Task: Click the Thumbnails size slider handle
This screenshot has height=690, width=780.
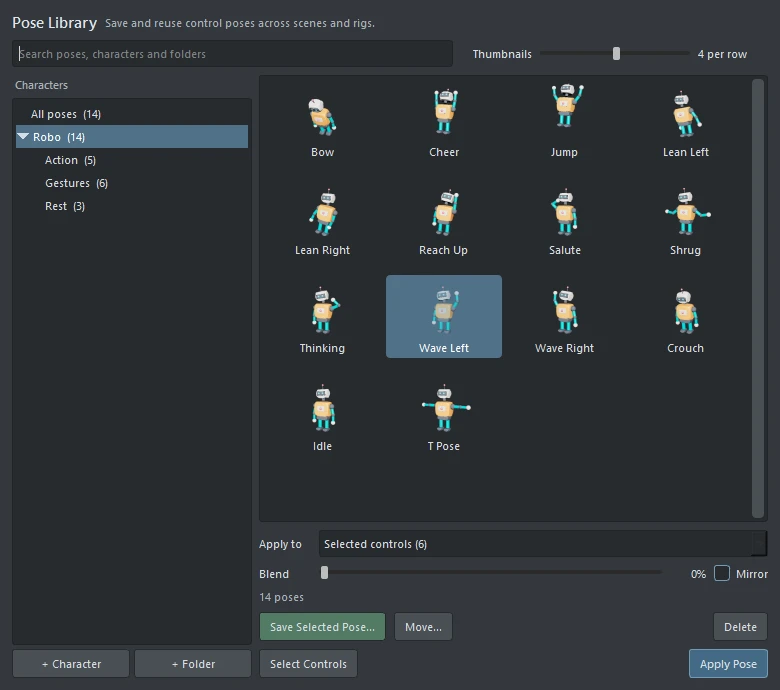Action: (x=616, y=53)
